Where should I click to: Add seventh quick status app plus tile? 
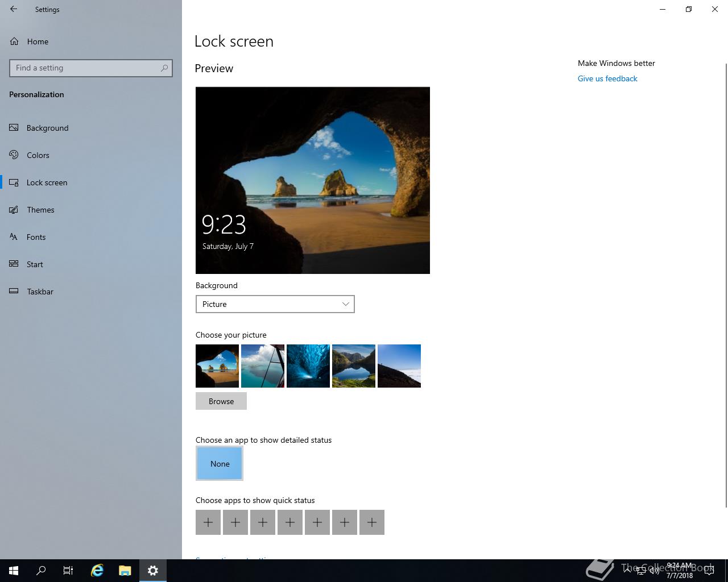click(x=372, y=522)
